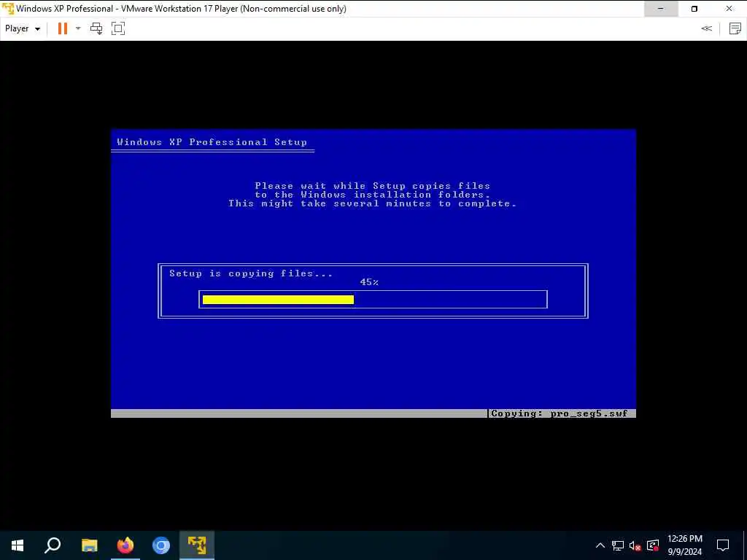Open the clock showing 12:26 PM

pos(684,545)
